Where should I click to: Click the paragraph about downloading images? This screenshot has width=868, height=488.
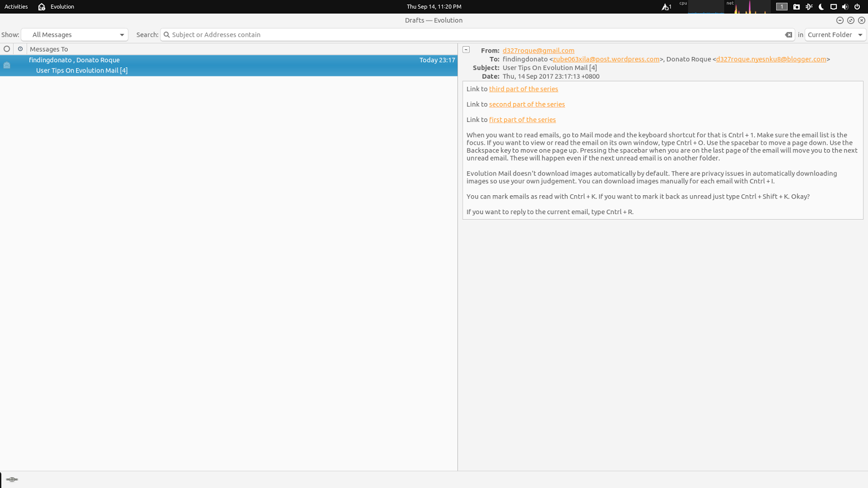(x=652, y=177)
